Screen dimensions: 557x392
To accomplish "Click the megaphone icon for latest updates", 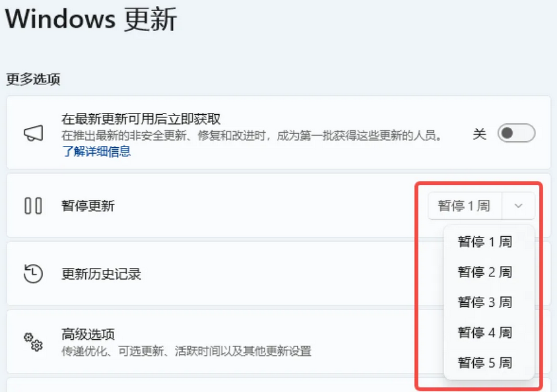I will (34, 133).
